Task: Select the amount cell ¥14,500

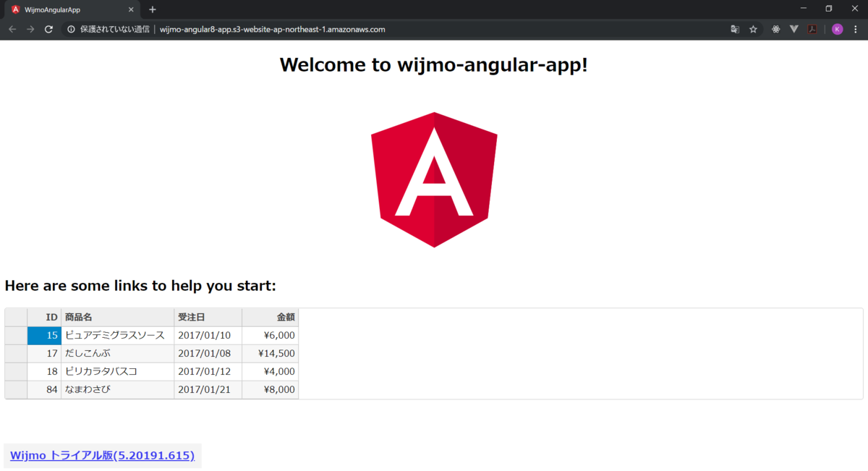Action: tap(271, 353)
